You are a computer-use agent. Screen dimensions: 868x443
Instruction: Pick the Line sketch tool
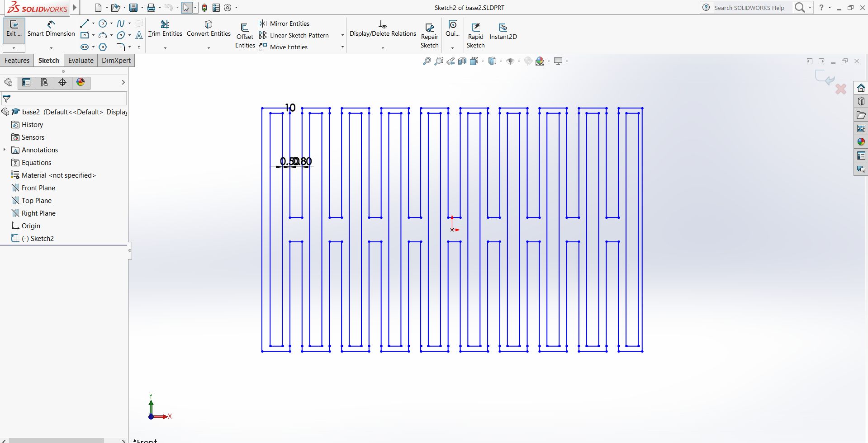coord(85,24)
